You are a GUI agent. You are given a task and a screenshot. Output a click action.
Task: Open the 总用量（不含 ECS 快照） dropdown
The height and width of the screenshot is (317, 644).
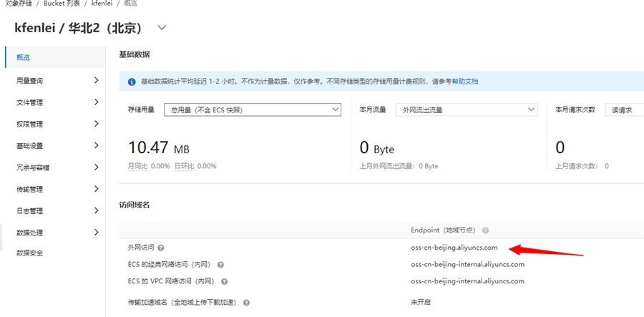point(252,109)
